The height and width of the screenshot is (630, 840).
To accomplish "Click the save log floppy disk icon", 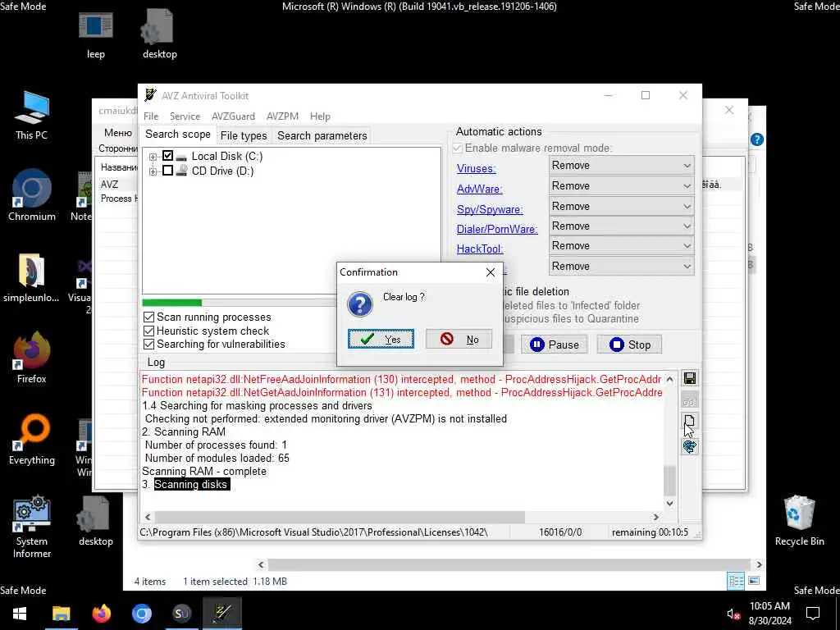I will coord(689,378).
